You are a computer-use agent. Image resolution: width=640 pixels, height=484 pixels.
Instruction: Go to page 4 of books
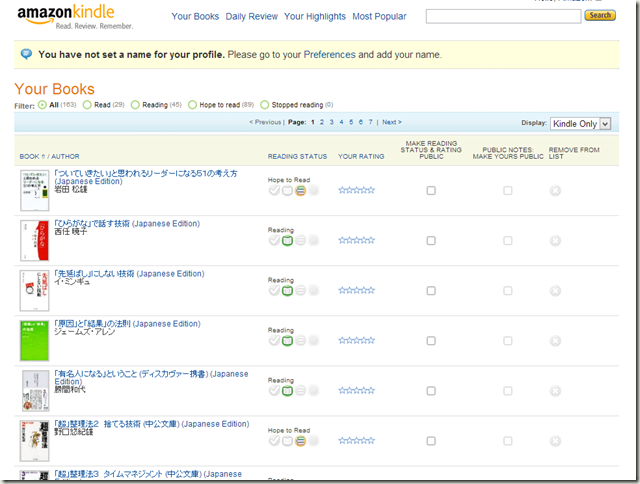pyautogui.click(x=341, y=122)
